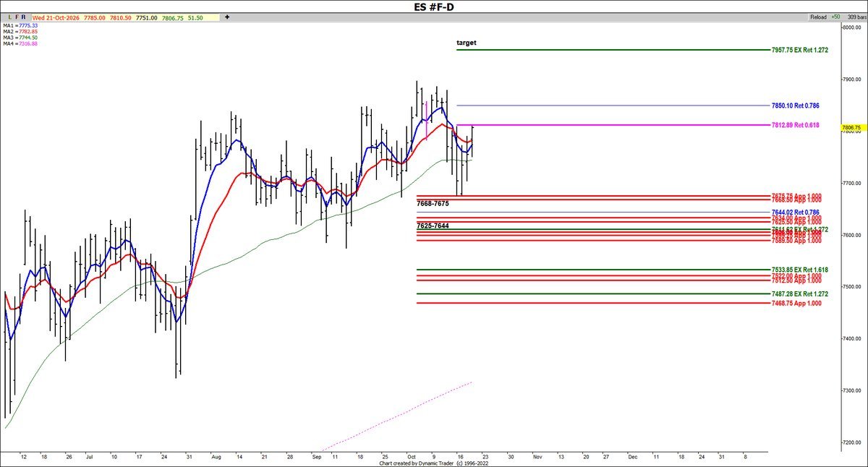Click the R button in chart toolbar
868x467 pixels.
point(24,16)
